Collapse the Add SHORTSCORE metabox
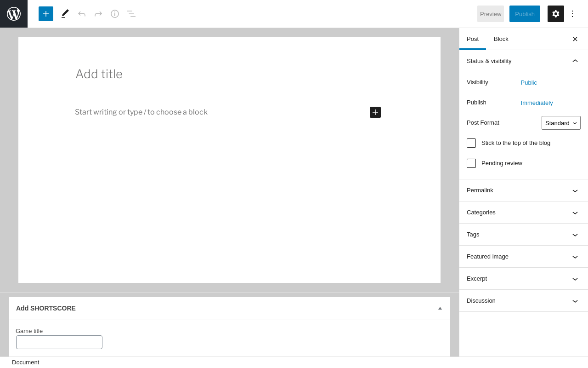Viewport: 588px width, 368px height. [440, 308]
